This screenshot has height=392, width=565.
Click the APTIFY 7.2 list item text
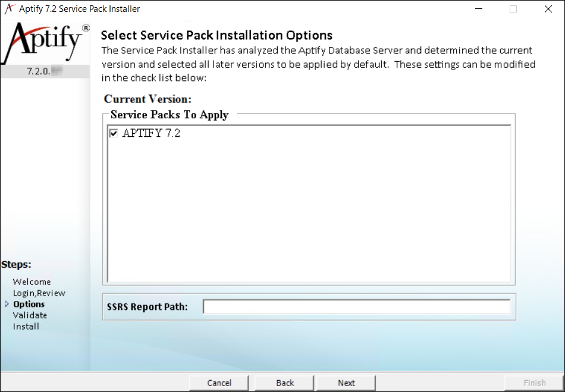pyautogui.click(x=151, y=134)
